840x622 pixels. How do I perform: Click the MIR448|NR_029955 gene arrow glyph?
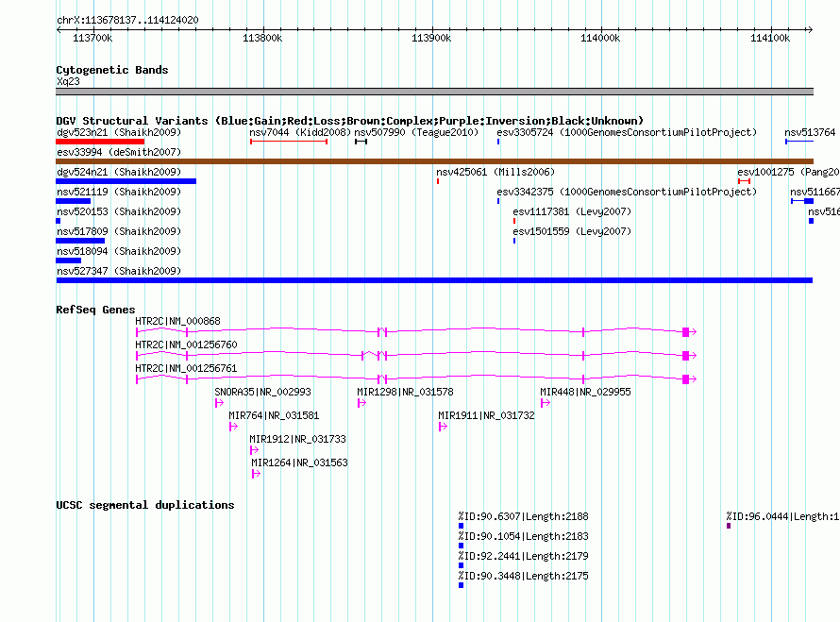(x=546, y=403)
